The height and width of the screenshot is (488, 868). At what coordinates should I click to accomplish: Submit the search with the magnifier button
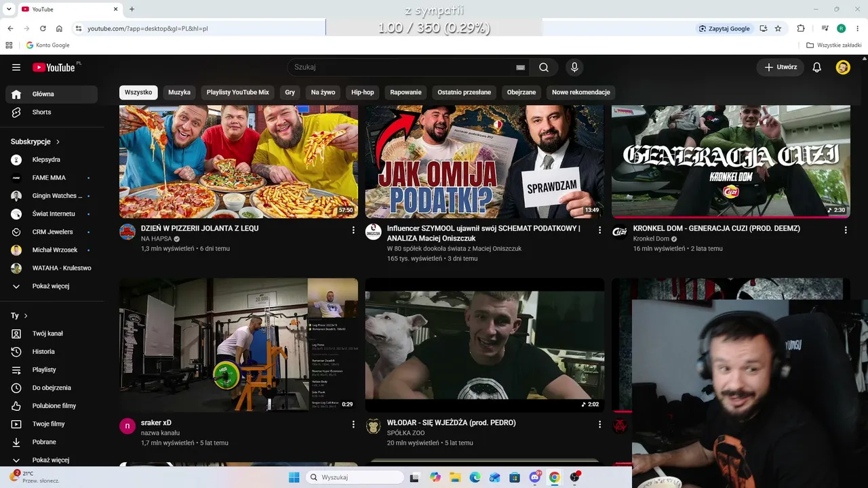coord(544,67)
